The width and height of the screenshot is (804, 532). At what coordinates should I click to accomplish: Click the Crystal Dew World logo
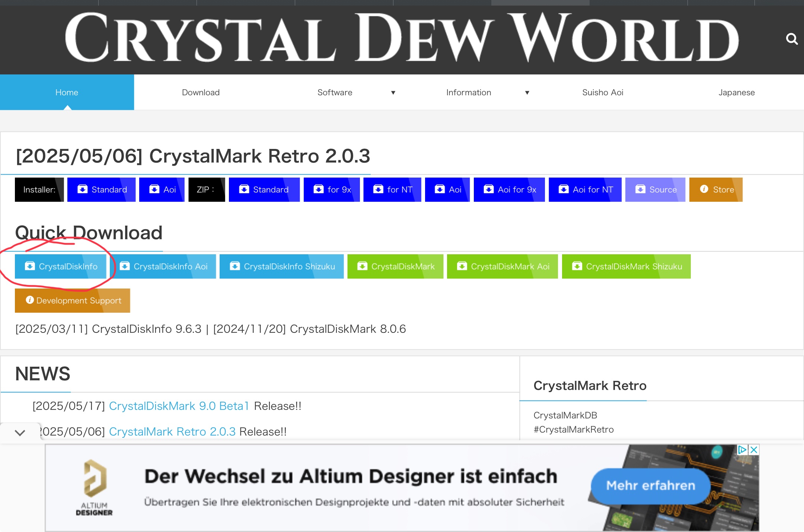point(401,38)
